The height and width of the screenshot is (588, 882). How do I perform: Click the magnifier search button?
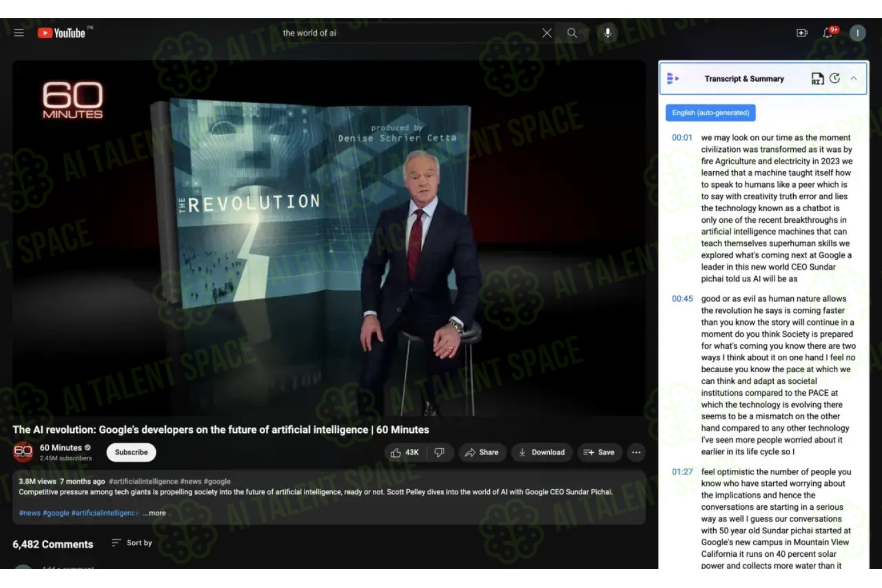pyautogui.click(x=572, y=33)
